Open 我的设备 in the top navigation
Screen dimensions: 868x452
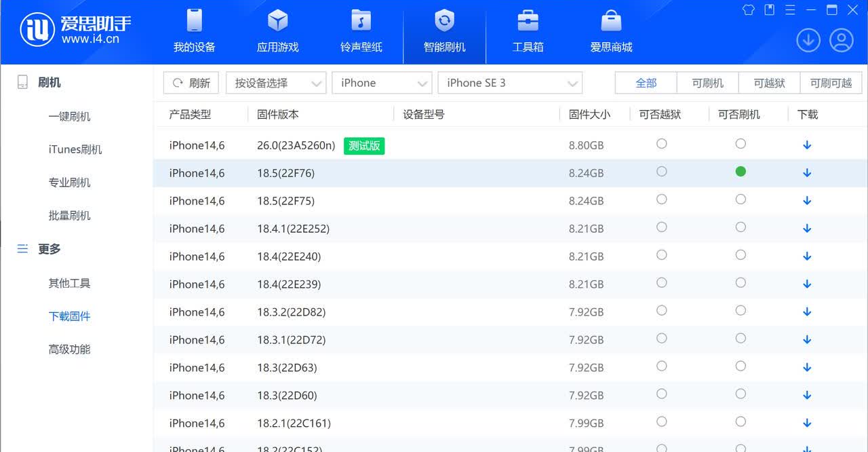[x=195, y=32]
